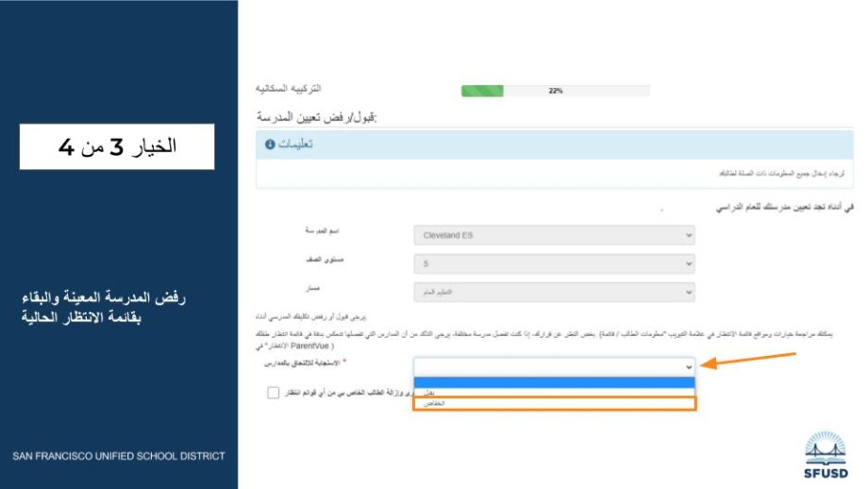Choose the قبول option in list

(554, 392)
